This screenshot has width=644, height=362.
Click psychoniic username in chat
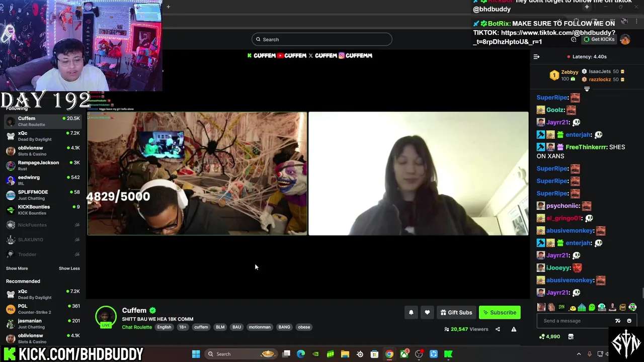click(563, 206)
